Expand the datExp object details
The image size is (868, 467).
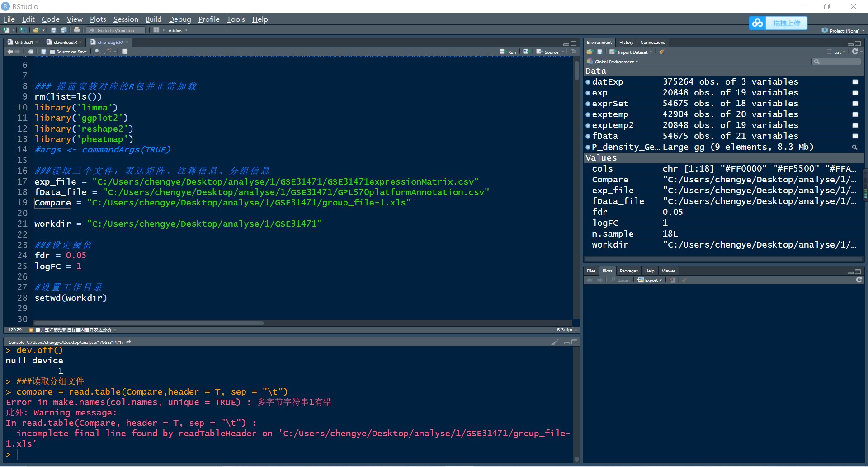click(588, 82)
